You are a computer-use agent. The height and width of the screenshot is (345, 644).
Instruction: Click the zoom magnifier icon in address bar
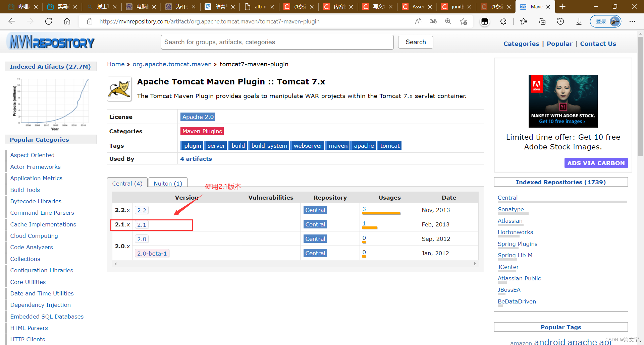448,21
